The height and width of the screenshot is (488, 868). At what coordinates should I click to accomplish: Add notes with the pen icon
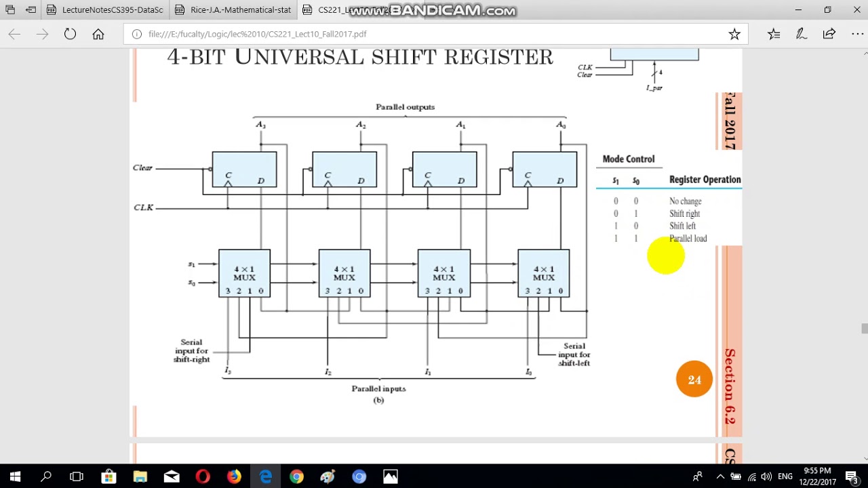pos(801,34)
